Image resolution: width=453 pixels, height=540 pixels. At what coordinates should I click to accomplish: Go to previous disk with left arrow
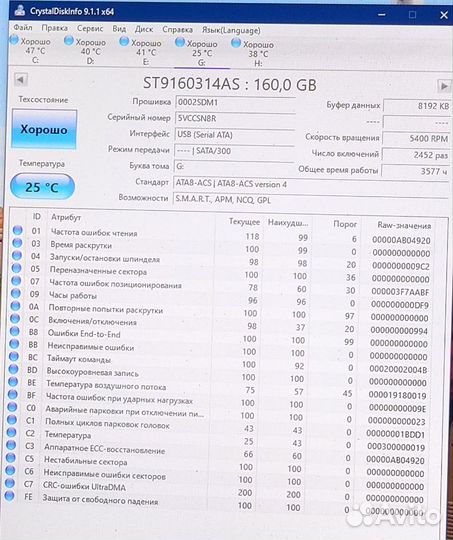21,80
